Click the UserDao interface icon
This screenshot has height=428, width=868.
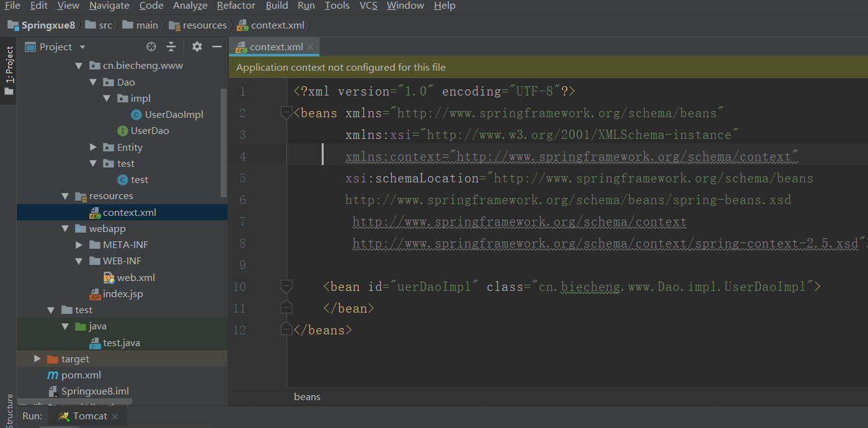123,131
